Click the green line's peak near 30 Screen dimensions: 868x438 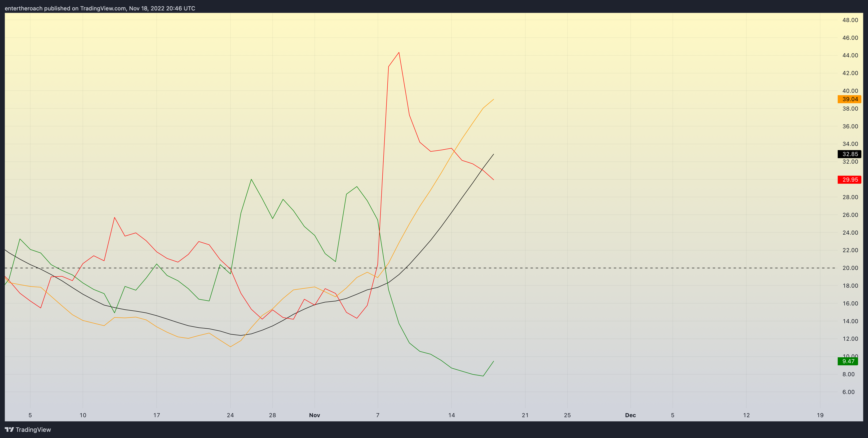251,179
